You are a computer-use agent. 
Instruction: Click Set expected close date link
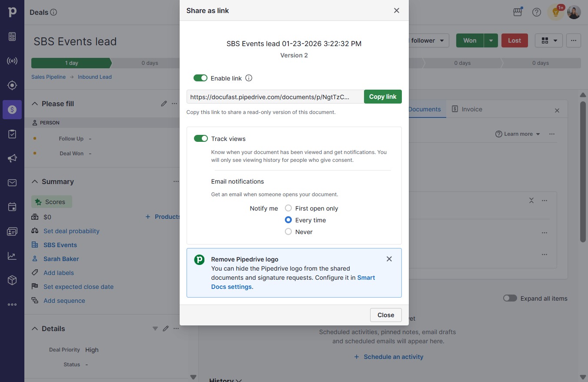click(78, 287)
